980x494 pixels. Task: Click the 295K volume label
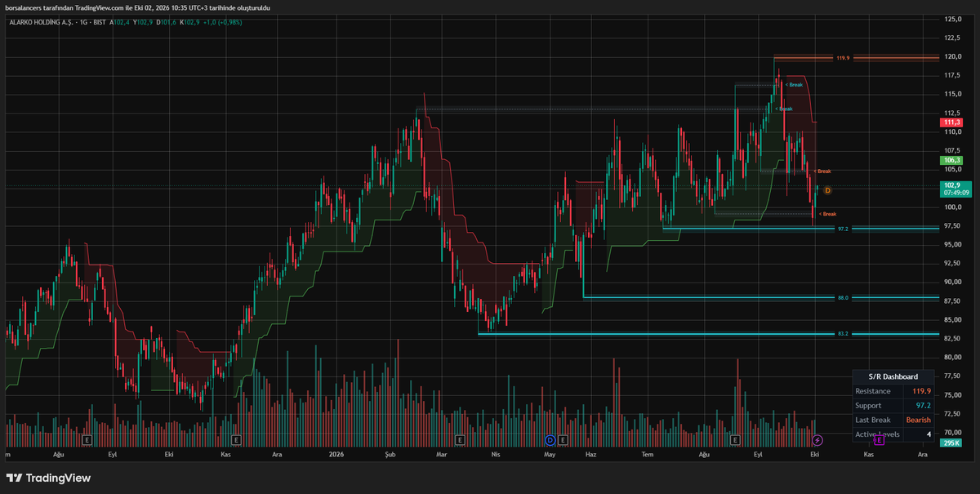951,443
